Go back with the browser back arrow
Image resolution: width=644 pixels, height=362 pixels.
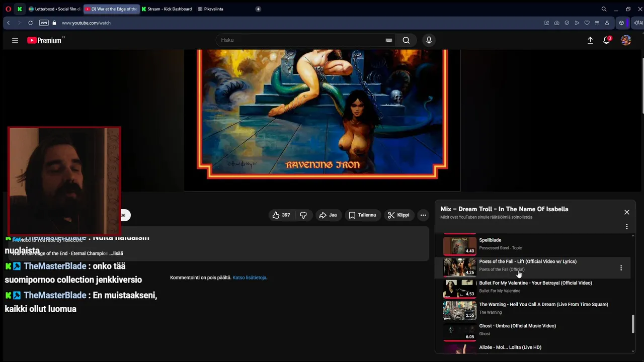tap(8, 23)
